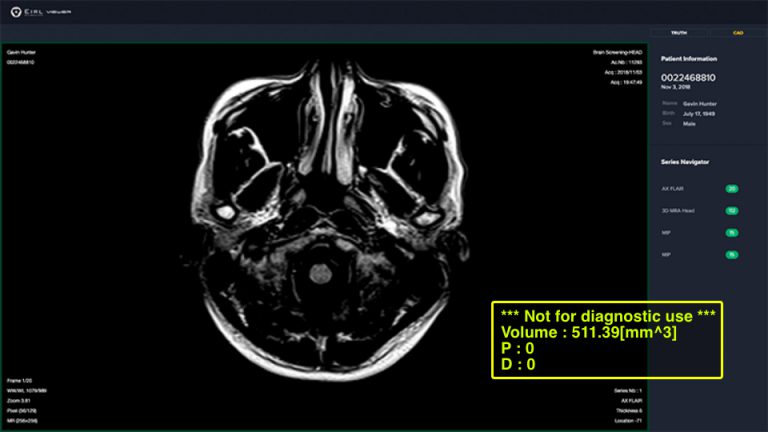Select patient ID 0022468810 in the sidebar
Screen dimensions: 768x432
click(688, 77)
